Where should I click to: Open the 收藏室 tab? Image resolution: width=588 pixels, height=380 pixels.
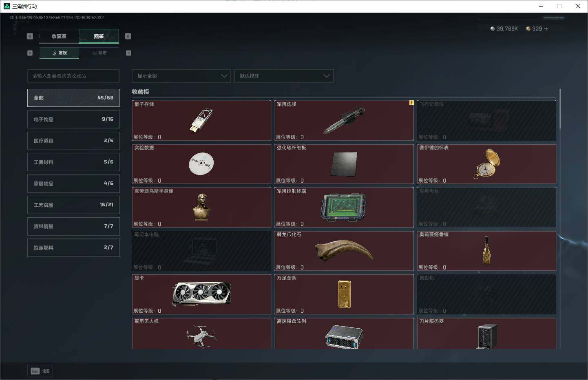pyautogui.click(x=59, y=36)
